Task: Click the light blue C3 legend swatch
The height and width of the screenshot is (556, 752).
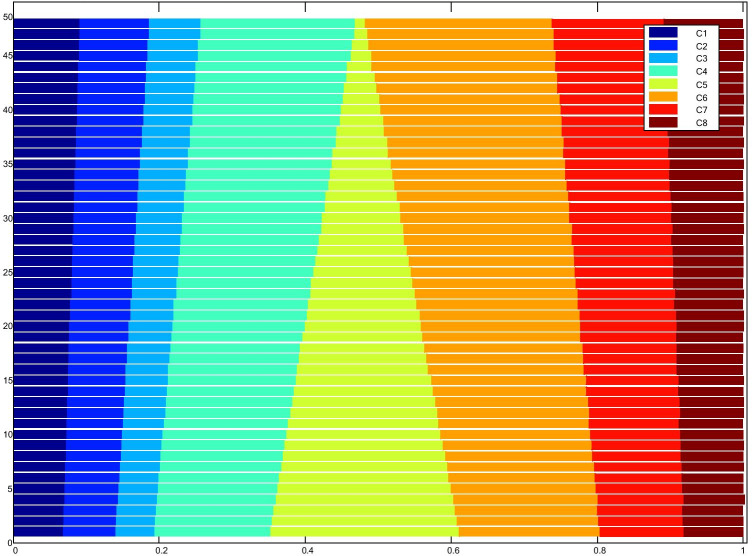Action: click(663, 59)
